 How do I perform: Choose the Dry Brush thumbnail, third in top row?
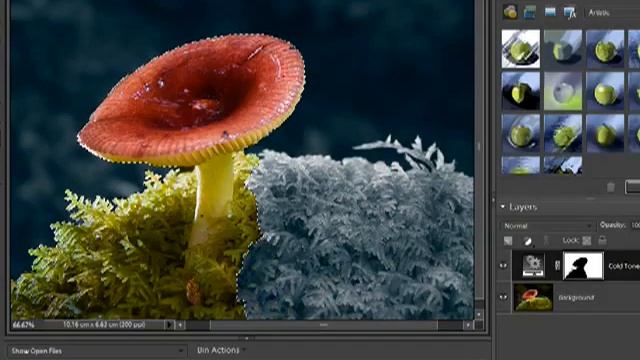[x=605, y=49]
